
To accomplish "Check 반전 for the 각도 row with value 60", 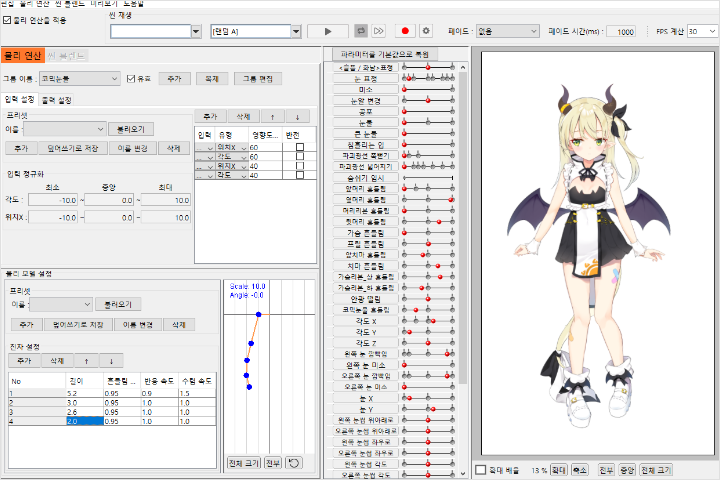I will click(x=300, y=156).
